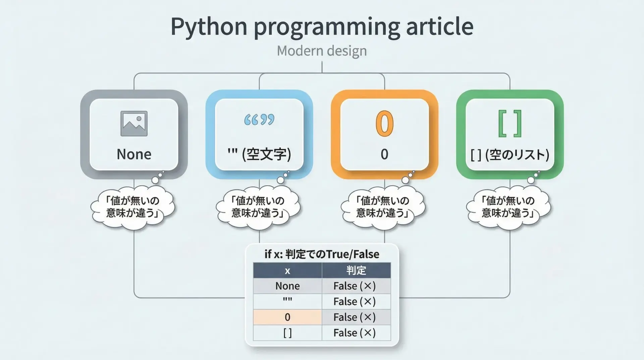Click the large orange zero icon

(x=384, y=123)
